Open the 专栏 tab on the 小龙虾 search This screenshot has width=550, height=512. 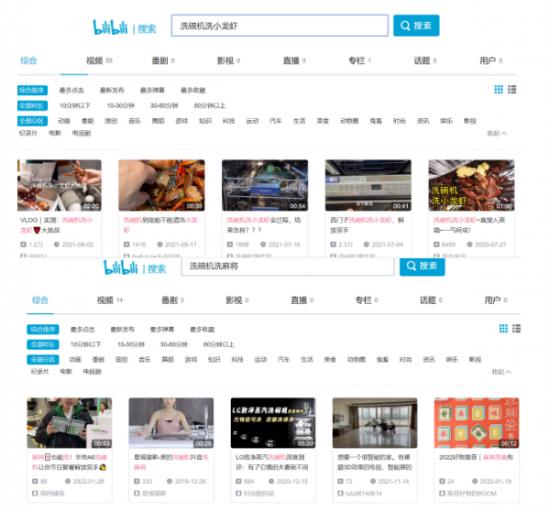[360, 60]
